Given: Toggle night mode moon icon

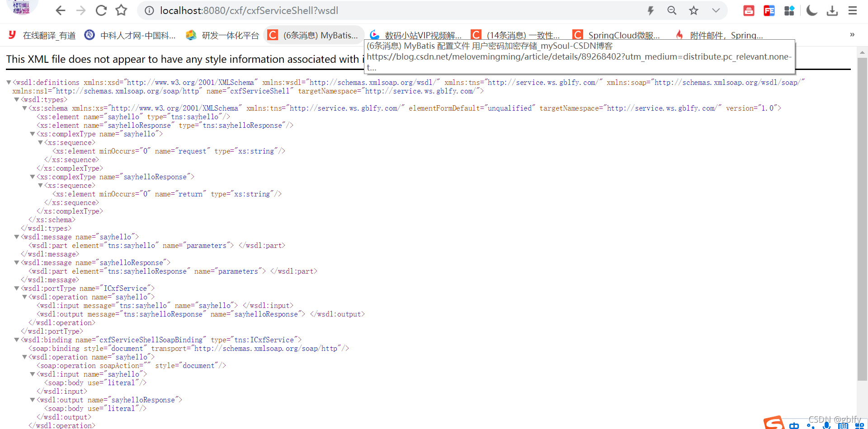Looking at the screenshot, I should tap(811, 10).
